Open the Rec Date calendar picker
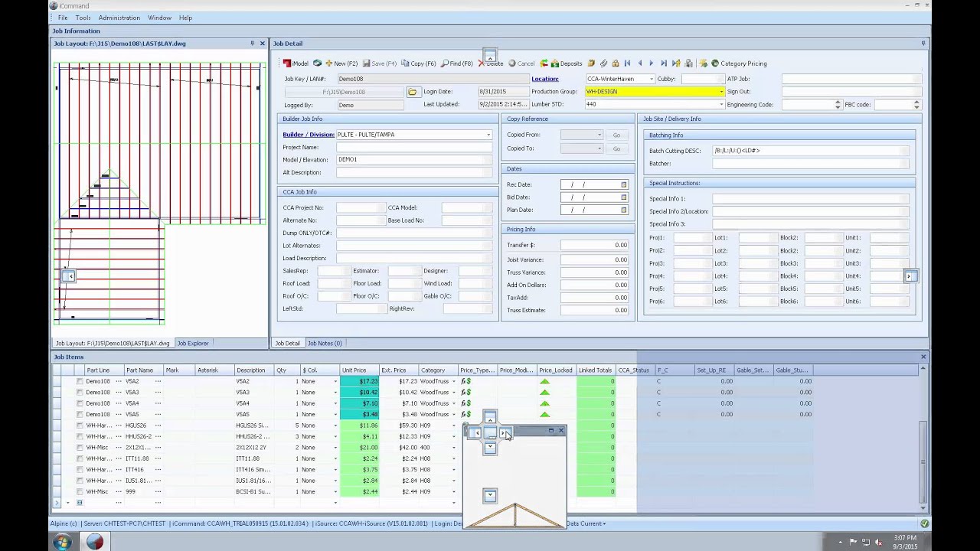Image resolution: width=980 pixels, height=551 pixels. pos(624,184)
